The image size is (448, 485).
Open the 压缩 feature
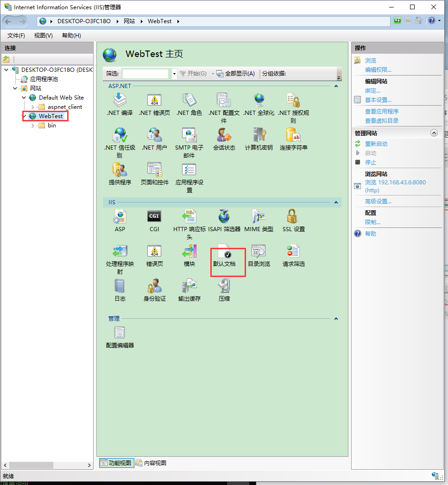click(x=224, y=290)
